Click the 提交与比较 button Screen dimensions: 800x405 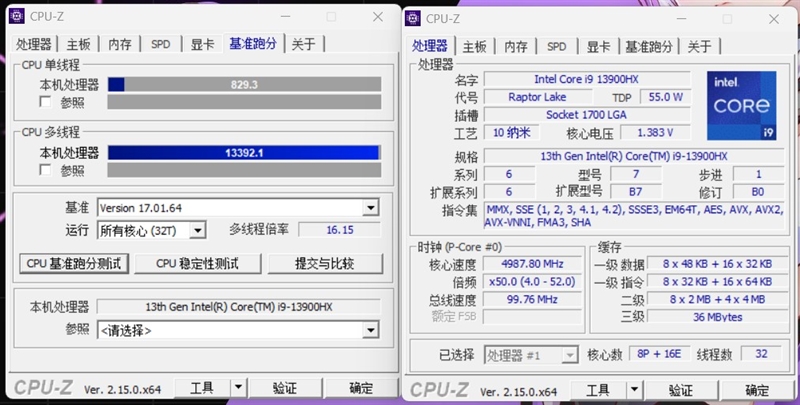click(325, 264)
